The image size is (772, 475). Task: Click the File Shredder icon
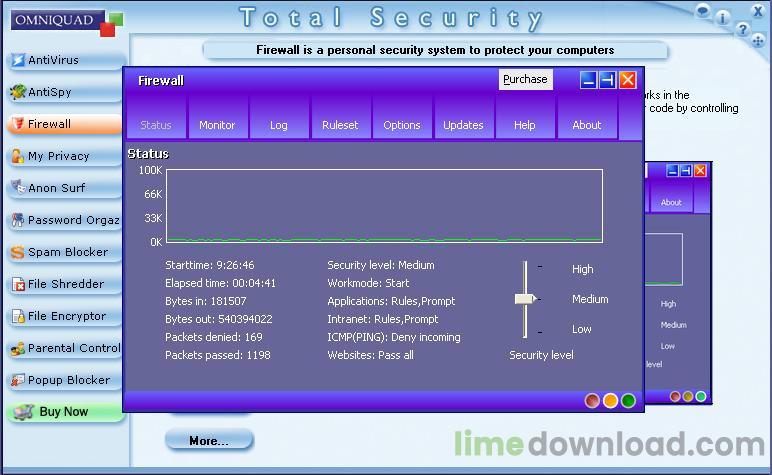point(18,284)
